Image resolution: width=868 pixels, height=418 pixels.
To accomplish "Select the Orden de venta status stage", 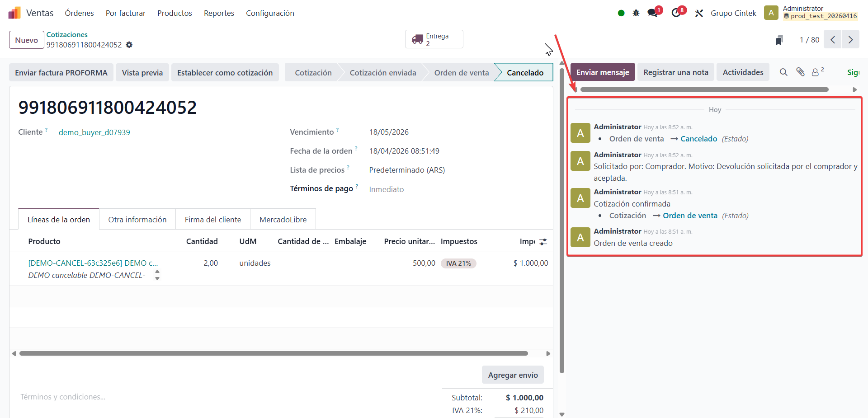I will click(x=461, y=72).
